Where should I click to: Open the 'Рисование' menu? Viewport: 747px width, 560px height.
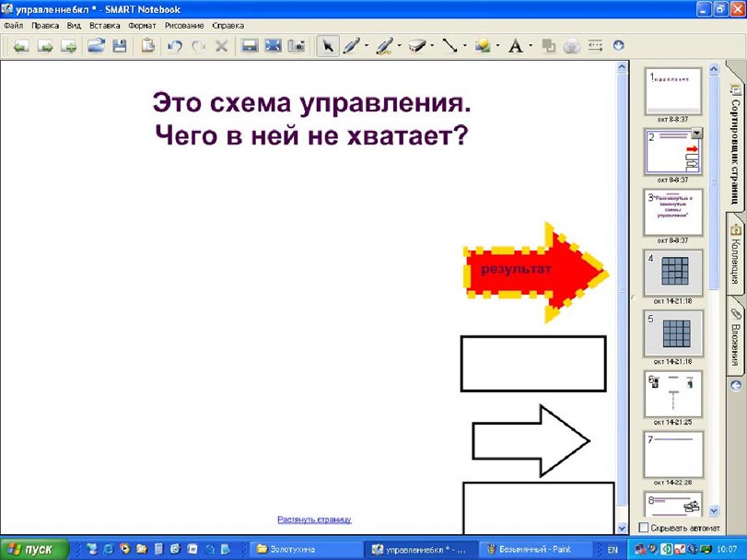[x=183, y=26]
